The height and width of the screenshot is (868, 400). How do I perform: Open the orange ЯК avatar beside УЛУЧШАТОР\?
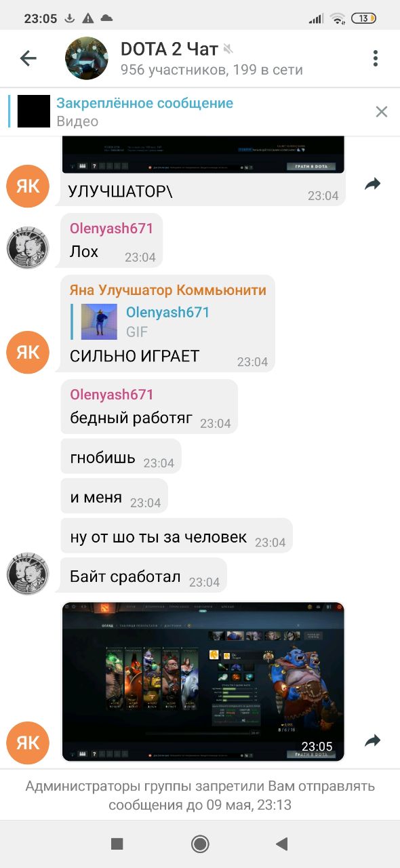coord(28,186)
